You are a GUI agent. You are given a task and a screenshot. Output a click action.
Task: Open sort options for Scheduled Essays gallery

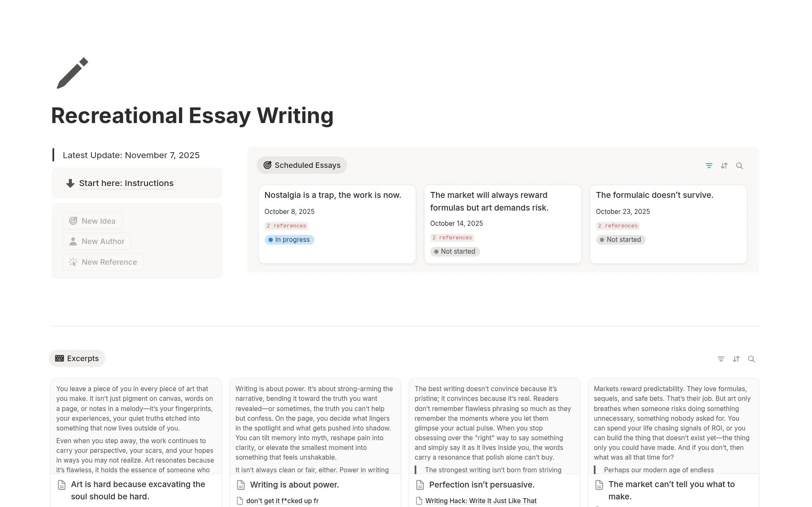[724, 165]
